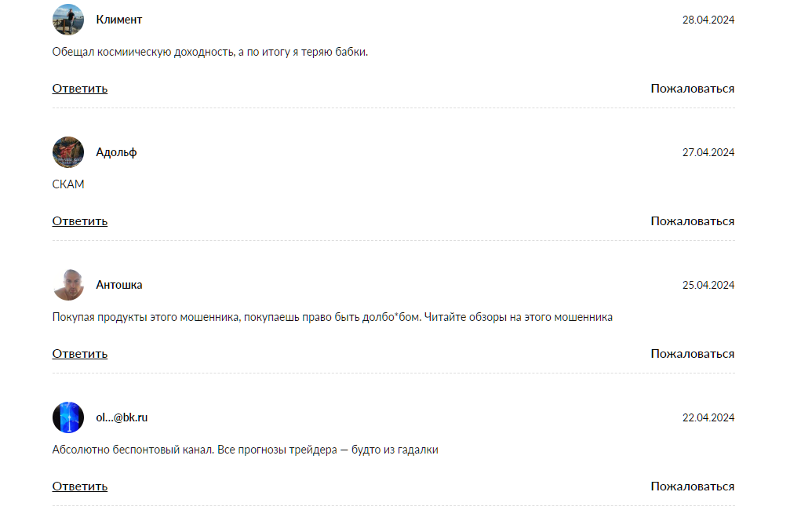
Task: Click the date 28.04.2024
Action: point(708,20)
